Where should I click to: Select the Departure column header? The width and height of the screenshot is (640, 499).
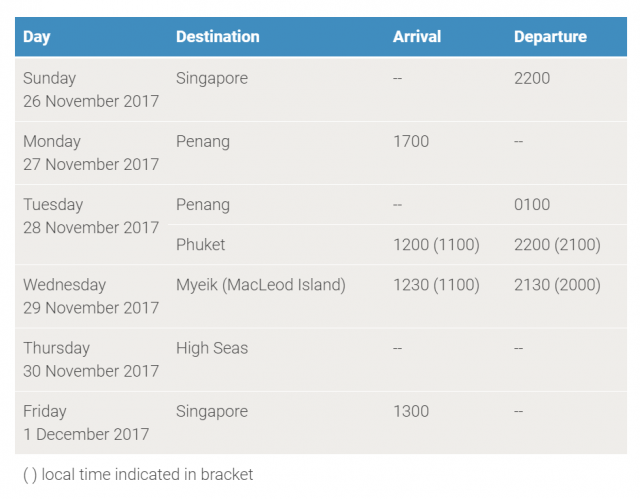[x=550, y=37]
